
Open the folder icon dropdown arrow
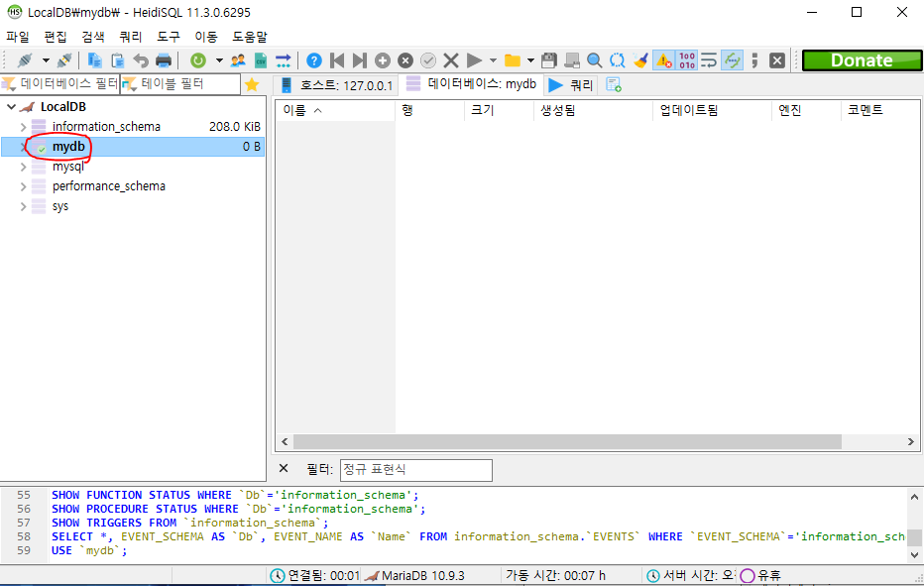[x=531, y=60]
